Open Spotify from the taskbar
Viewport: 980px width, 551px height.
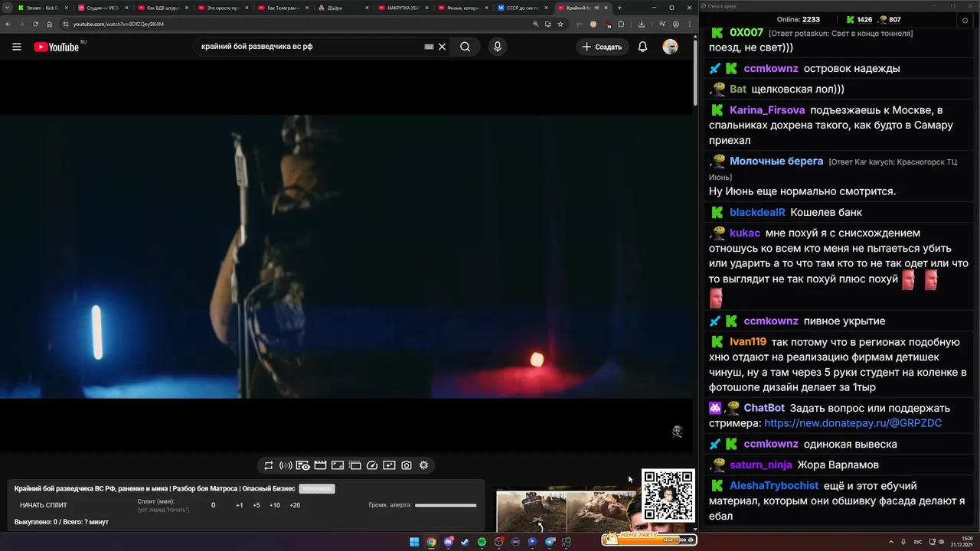pyautogui.click(x=482, y=542)
